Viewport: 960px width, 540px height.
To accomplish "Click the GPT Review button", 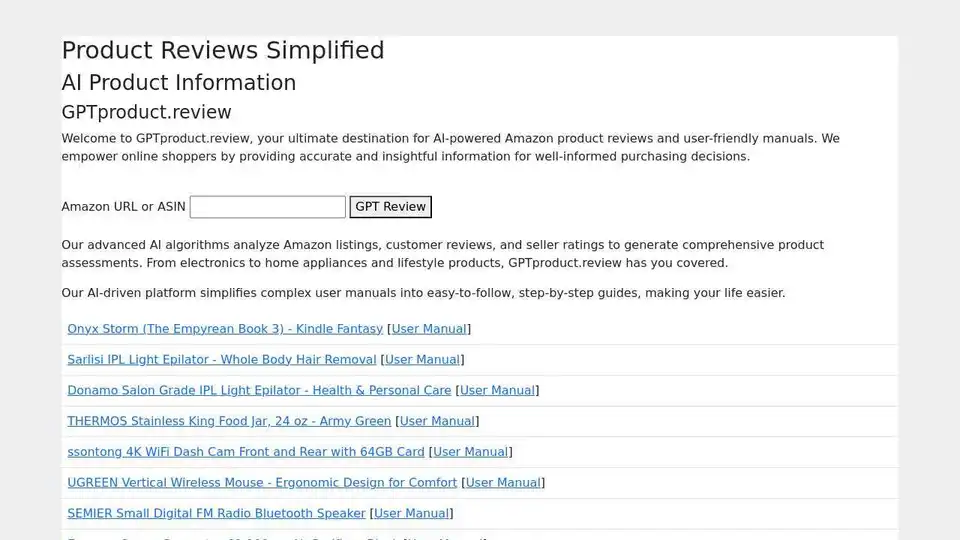I will pyautogui.click(x=391, y=207).
